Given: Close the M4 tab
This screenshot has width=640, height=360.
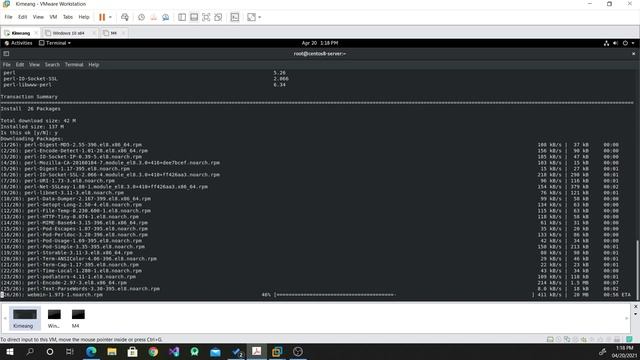Looking at the screenshot, I should (x=123, y=33).
